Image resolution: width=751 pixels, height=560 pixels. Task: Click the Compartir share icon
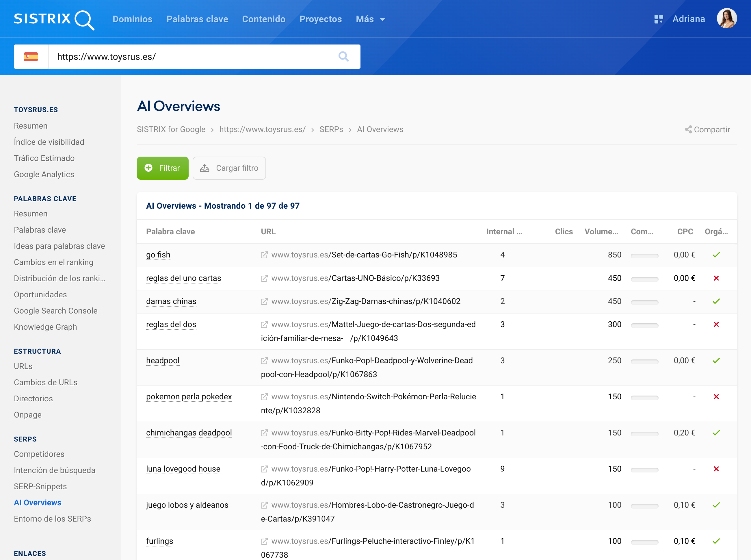pyautogui.click(x=688, y=129)
